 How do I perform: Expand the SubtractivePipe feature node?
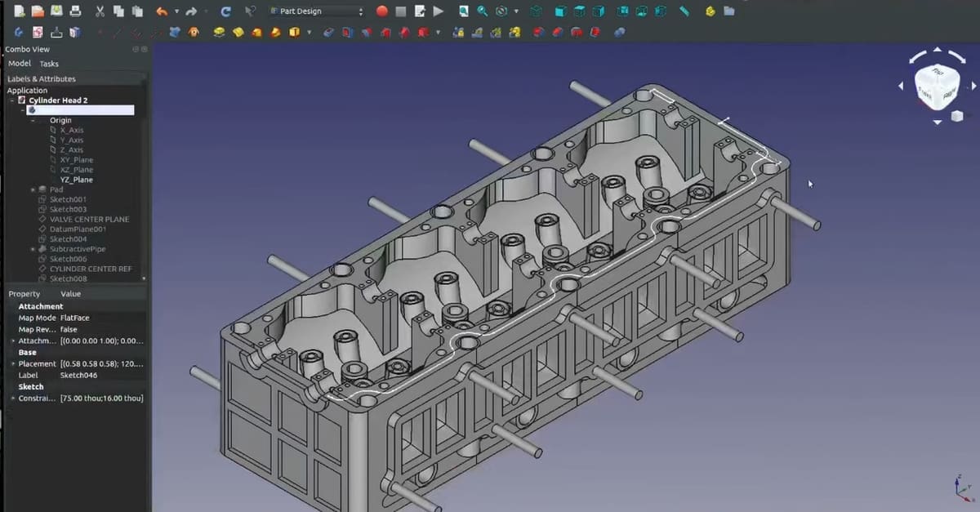33,249
